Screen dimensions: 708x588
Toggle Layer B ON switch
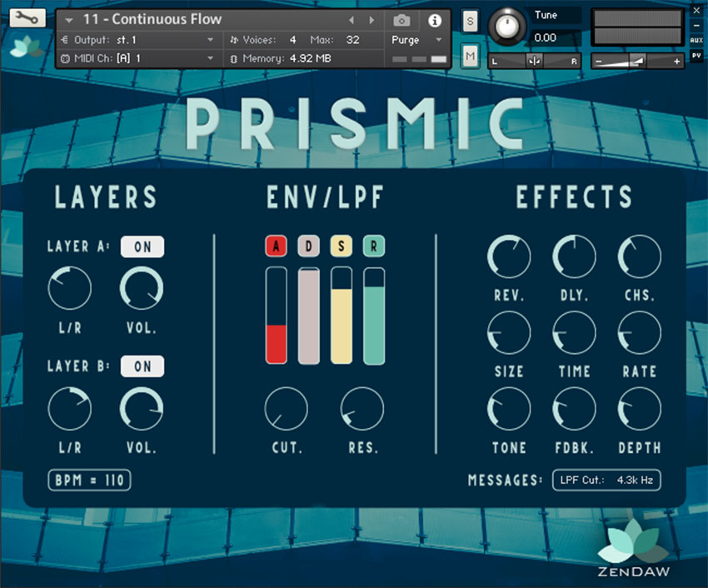(x=142, y=366)
